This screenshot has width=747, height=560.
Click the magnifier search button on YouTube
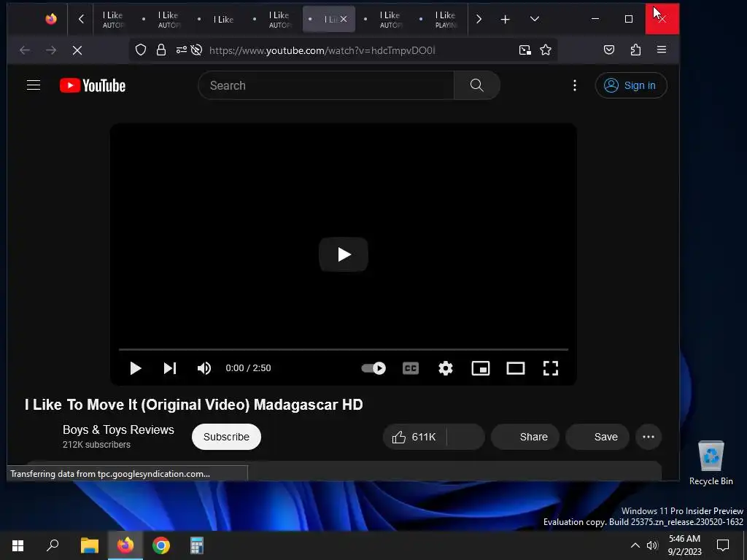click(x=477, y=85)
